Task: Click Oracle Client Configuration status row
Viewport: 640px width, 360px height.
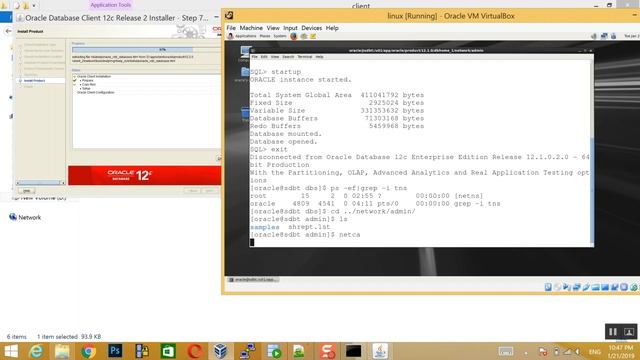Action: [x=96, y=93]
